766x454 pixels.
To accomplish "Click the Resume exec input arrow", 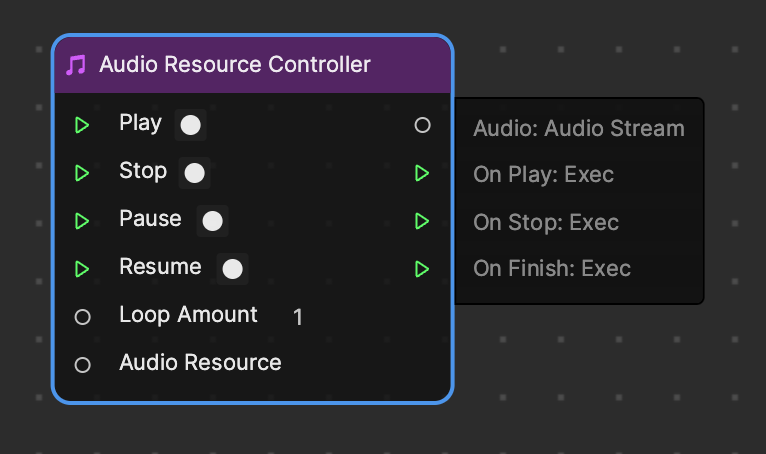I will (x=82, y=268).
